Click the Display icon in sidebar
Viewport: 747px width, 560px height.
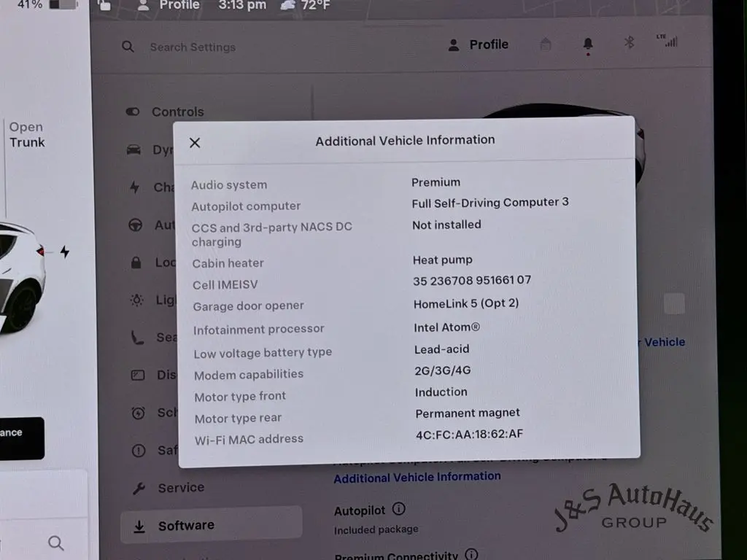pos(138,376)
